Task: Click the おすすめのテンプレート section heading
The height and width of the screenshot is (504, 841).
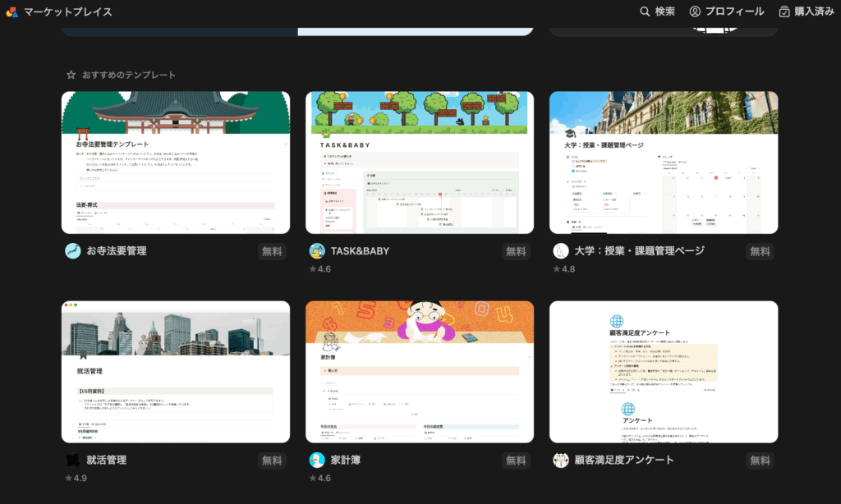Action: pos(128,75)
